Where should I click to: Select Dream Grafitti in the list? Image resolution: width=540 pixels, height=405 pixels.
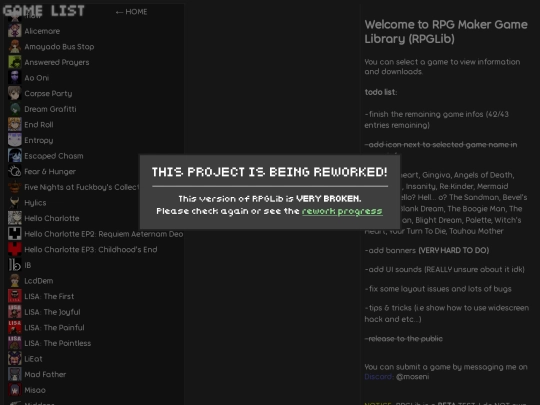tap(50, 109)
